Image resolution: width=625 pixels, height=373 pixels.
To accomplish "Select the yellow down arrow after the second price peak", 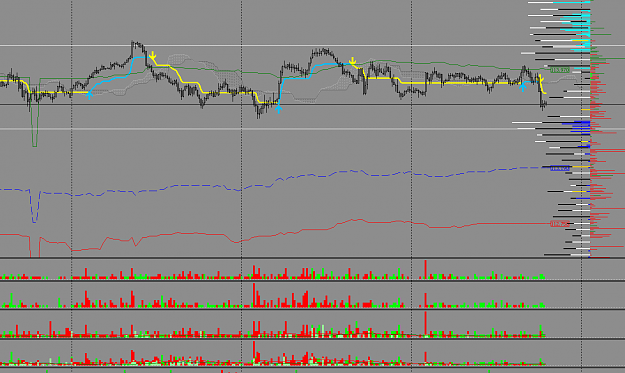I will click(x=352, y=61).
